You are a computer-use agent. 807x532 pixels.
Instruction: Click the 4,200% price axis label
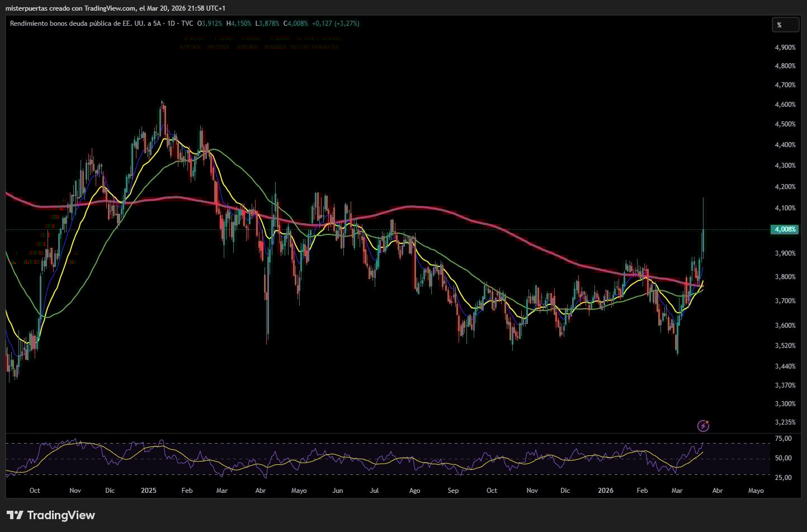[x=785, y=187]
